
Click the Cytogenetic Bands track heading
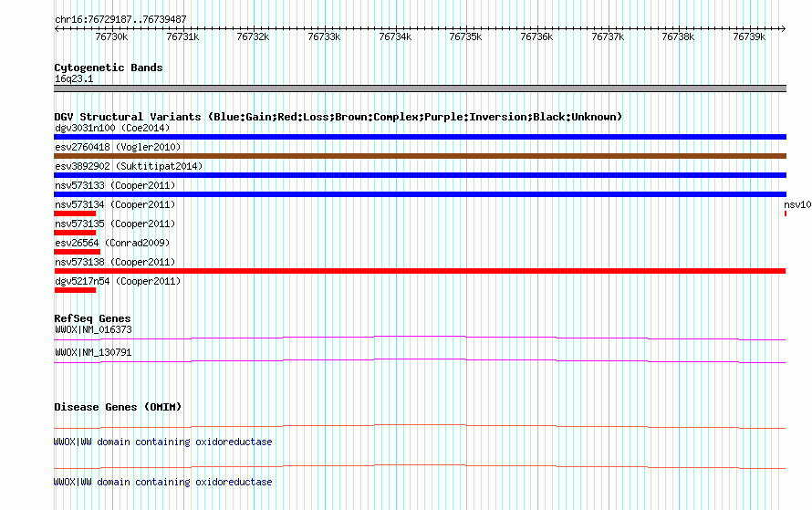pyautogui.click(x=109, y=68)
